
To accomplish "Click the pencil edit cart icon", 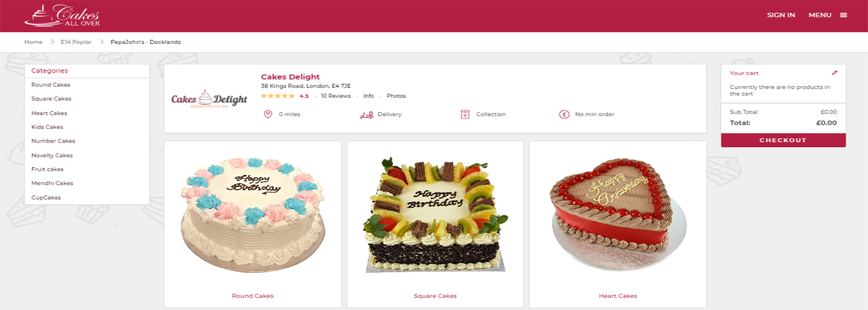I will click(835, 73).
